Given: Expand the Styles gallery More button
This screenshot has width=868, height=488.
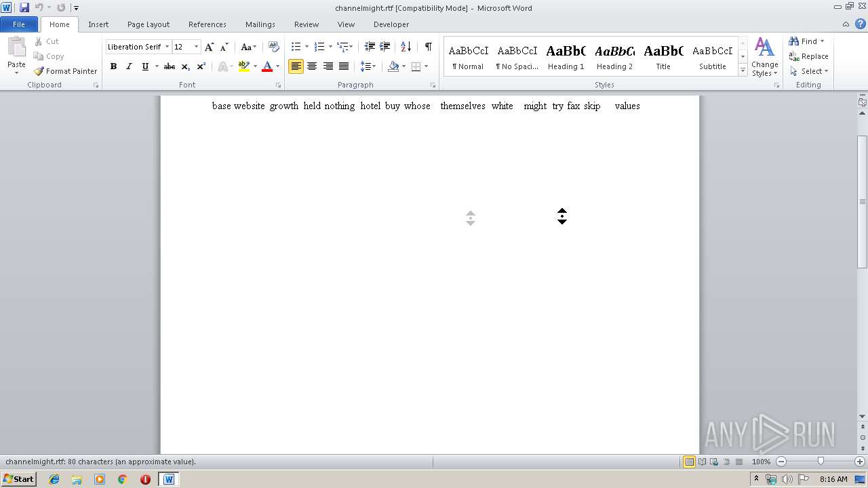Looking at the screenshot, I should [x=743, y=70].
